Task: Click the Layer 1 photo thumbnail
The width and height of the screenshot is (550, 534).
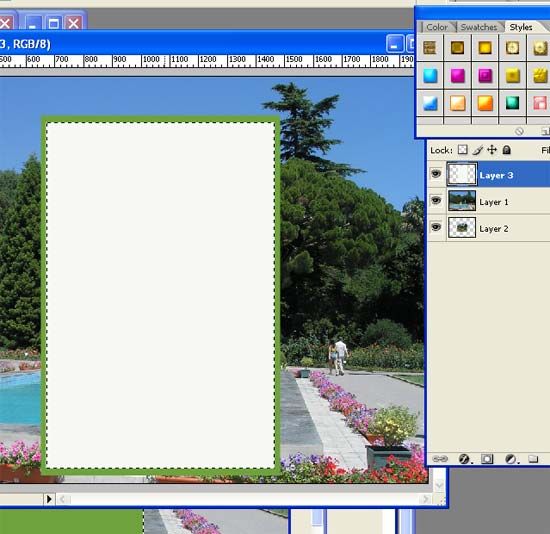Action: point(462,201)
